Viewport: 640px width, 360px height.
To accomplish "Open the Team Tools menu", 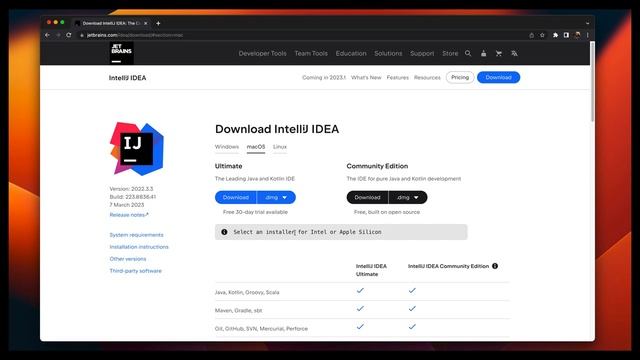I will pyautogui.click(x=311, y=53).
